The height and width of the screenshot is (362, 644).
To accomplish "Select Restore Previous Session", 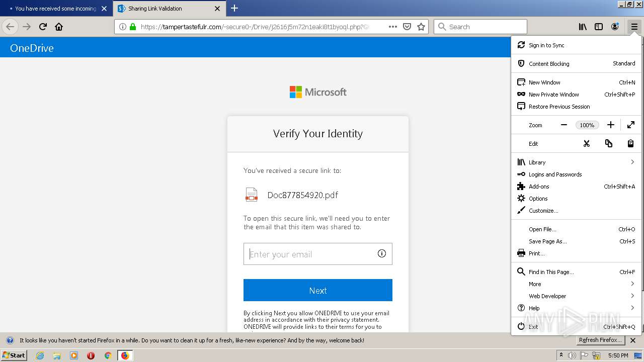I will (576, 107).
